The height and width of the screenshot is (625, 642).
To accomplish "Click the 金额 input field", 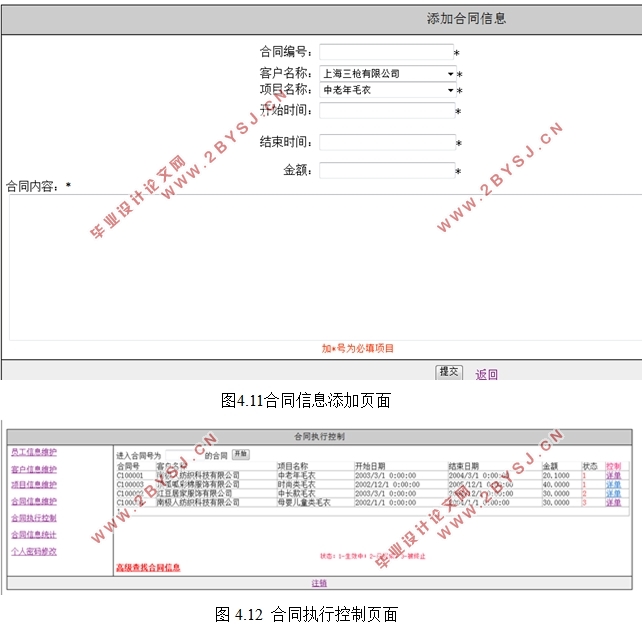I will (387, 170).
